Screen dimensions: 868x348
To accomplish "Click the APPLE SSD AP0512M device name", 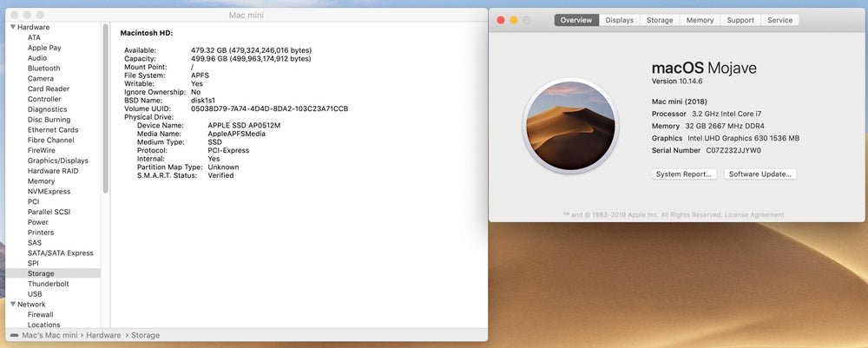I will pos(244,125).
